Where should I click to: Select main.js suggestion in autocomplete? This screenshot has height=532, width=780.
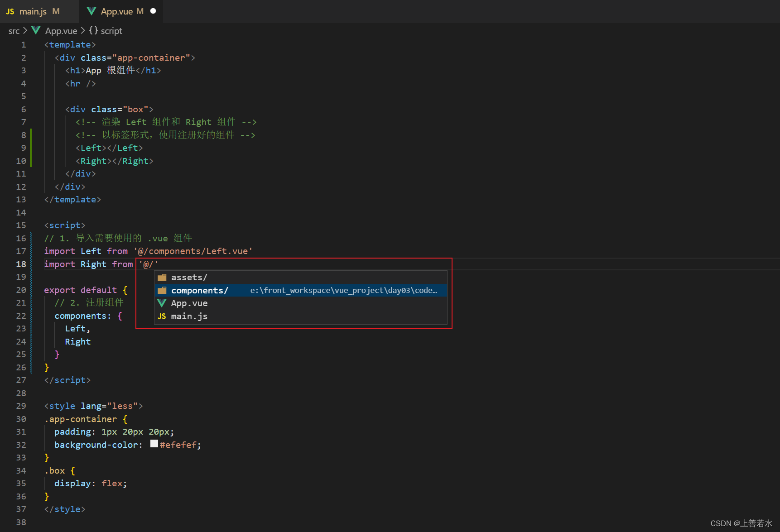coord(301,316)
